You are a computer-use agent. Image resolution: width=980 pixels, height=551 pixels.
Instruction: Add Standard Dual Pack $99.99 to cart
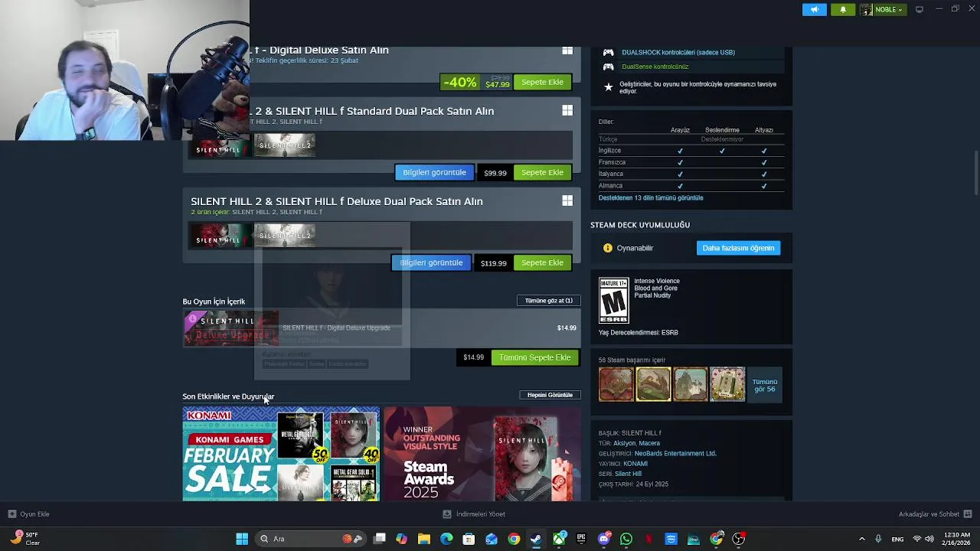(542, 172)
